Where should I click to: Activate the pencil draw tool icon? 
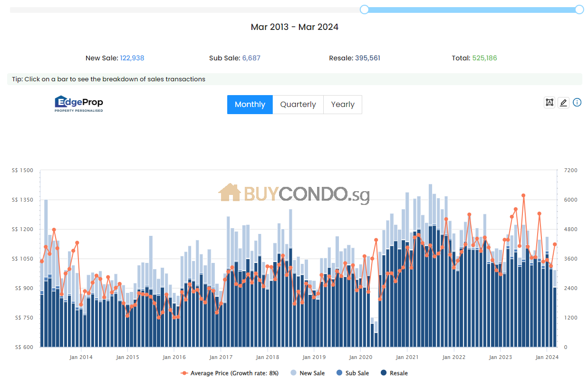(x=563, y=102)
